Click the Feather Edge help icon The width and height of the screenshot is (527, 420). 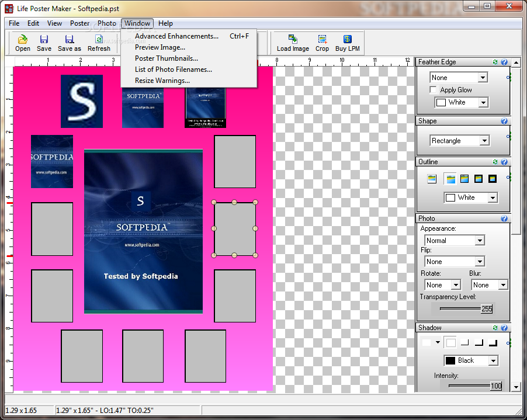(x=504, y=62)
